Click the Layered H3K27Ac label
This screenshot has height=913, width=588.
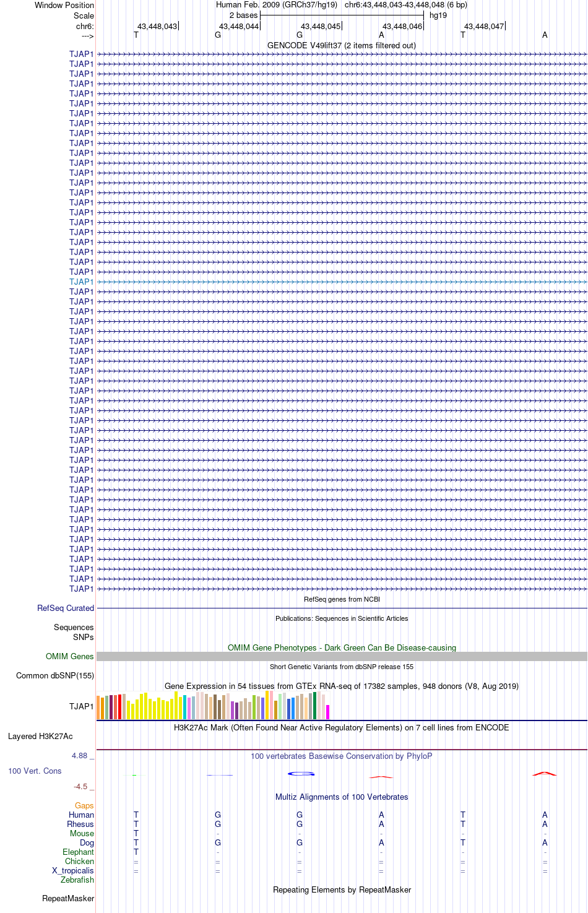(x=40, y=737)
